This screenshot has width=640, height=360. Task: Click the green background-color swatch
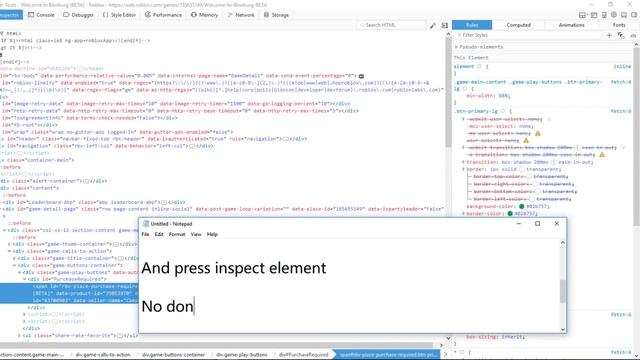pyautogui.click(x=522, y=207)
